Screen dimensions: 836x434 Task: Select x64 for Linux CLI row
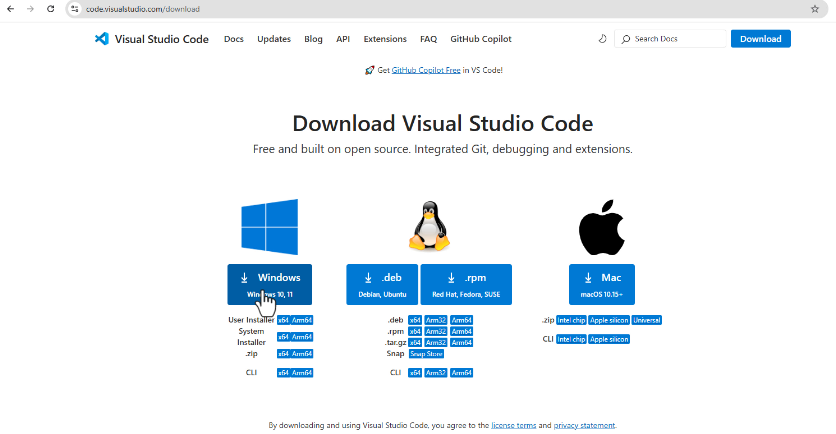tap(415, 373)
